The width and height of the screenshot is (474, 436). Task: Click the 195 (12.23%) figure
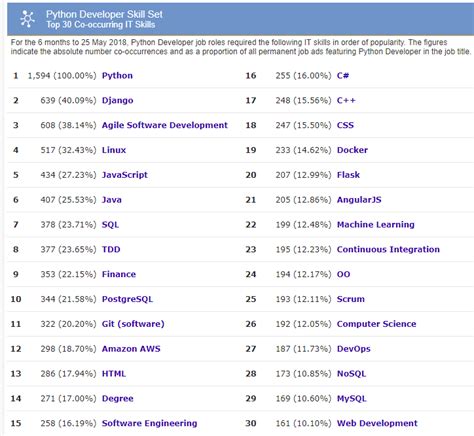[x=303, y=249]
